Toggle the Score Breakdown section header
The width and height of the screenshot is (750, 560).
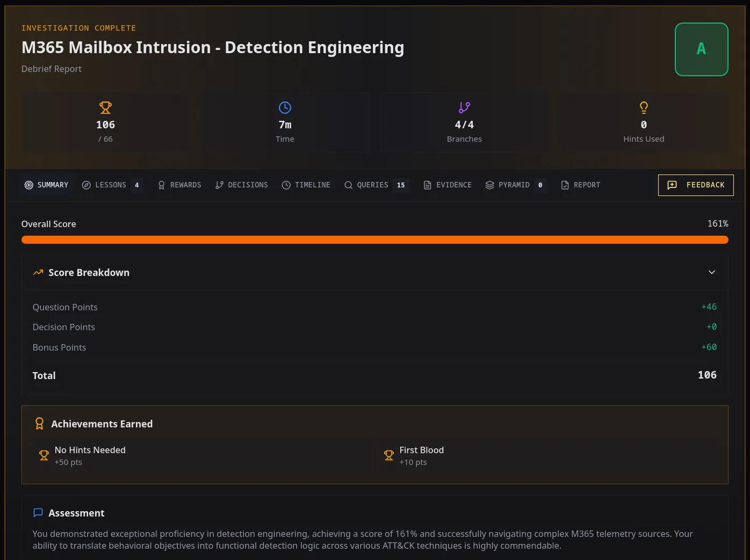(x=375, y=273)
